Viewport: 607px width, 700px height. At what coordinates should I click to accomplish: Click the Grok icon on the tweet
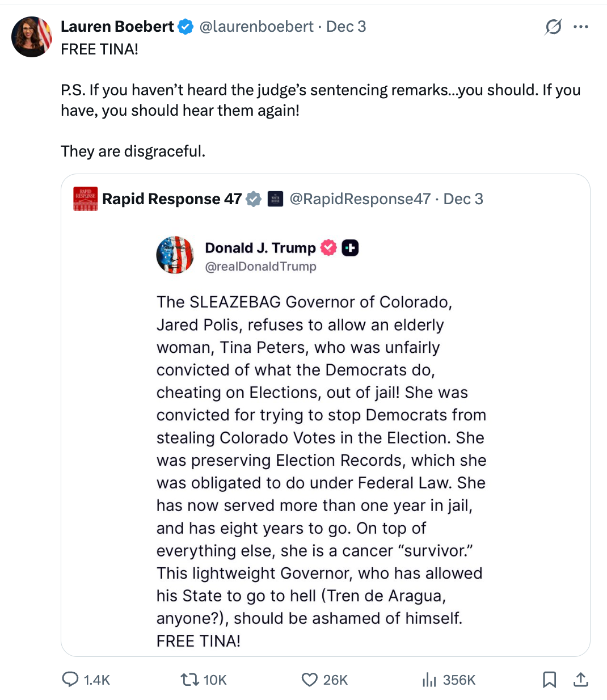click(x=553, y=27)
